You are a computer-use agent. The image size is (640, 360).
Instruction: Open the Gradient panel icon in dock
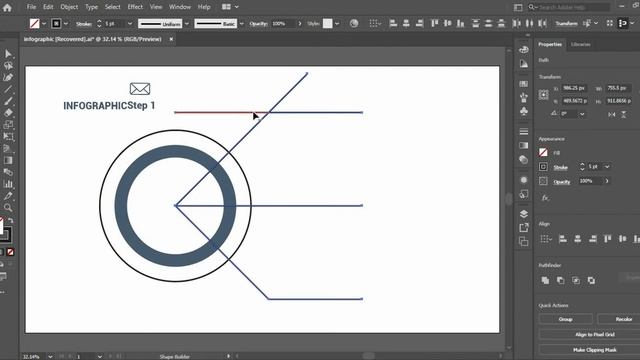pyautogui.click(x=524, y=145)
